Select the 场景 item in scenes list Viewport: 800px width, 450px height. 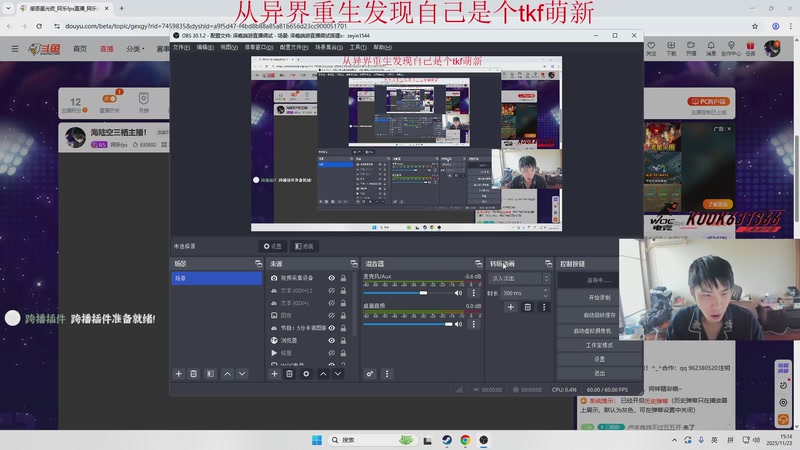click(216, 278)
